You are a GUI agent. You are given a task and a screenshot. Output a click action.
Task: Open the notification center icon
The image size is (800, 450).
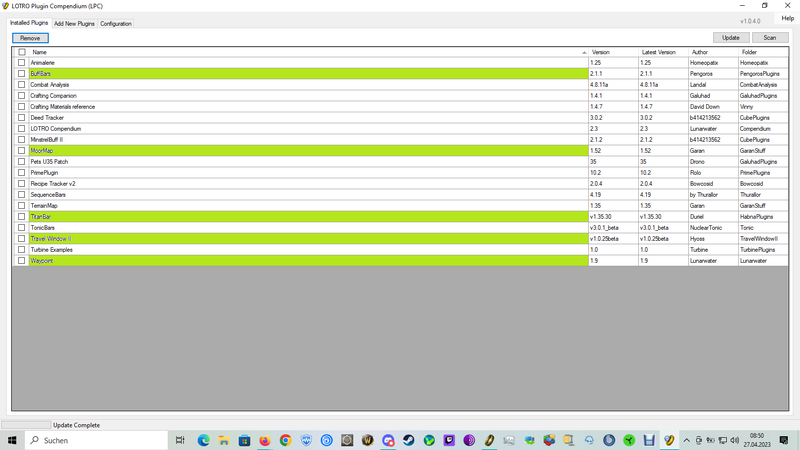click(x=784, y=440)
